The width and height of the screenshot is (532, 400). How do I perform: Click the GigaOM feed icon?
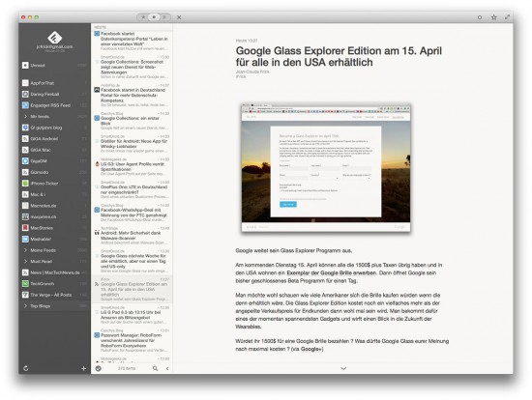pos(25,161)
